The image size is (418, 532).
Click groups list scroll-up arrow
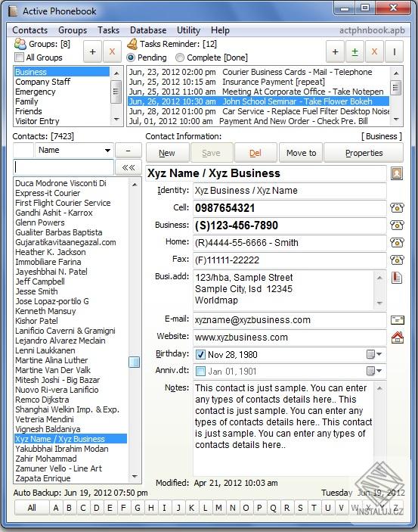coord(116,73)
